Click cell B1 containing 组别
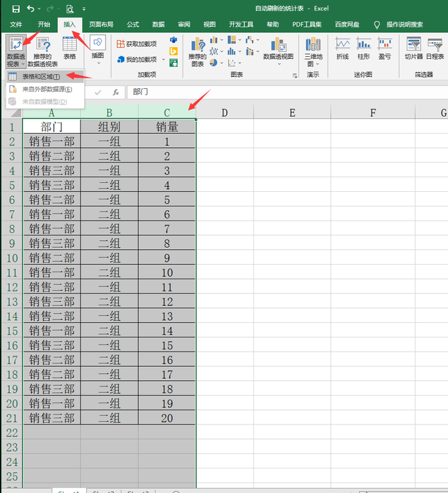448x493 pixels. click(x=109, y=127)
